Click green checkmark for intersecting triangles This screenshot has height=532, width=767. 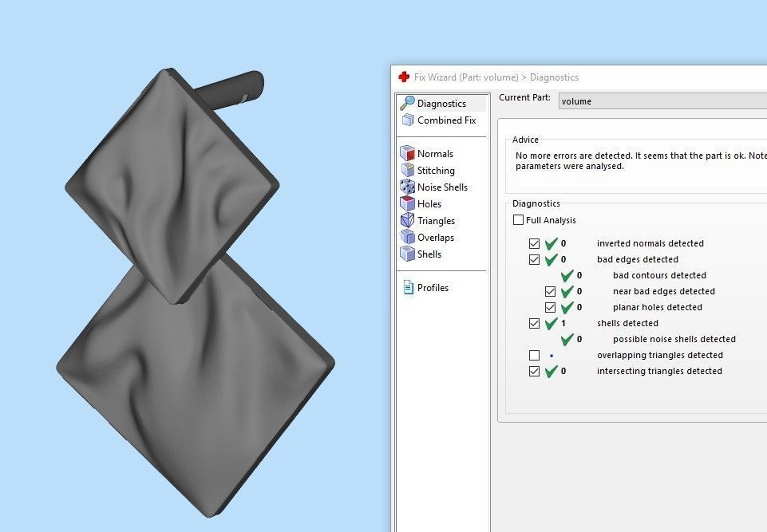click(x=552, y=371)
